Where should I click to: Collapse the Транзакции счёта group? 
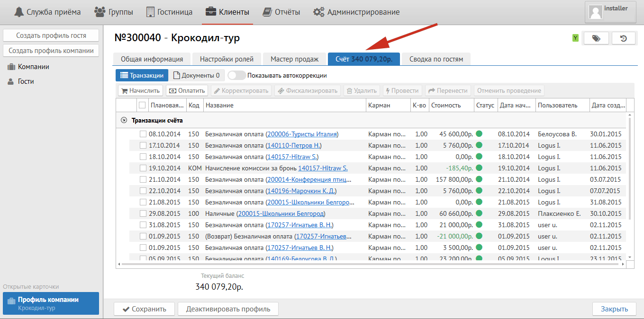(124, 121)
